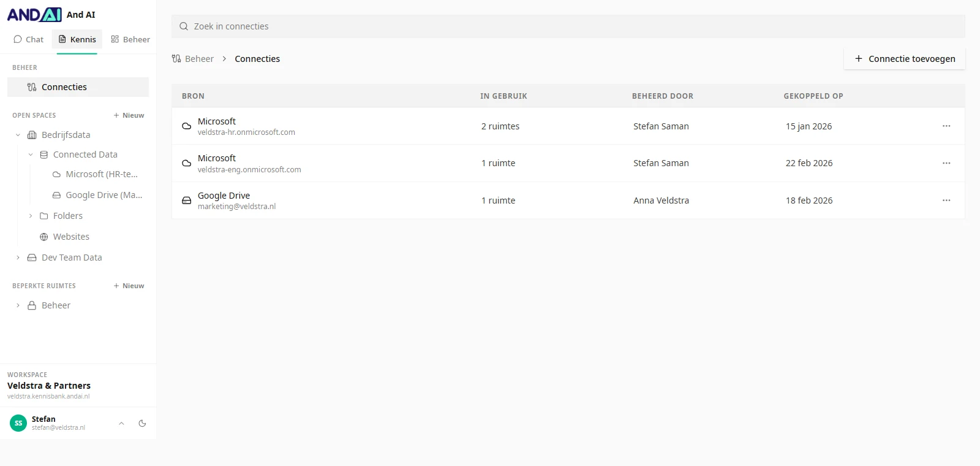Click the Websites globe icon
Viewport: 980px width, 466px height.
(x=44, y=237)
